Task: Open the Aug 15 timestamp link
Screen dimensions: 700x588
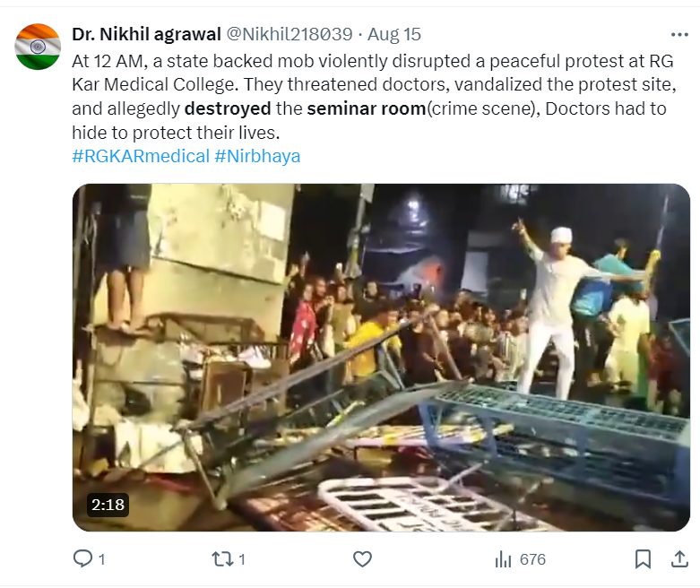Action: (x=394, y=34)
